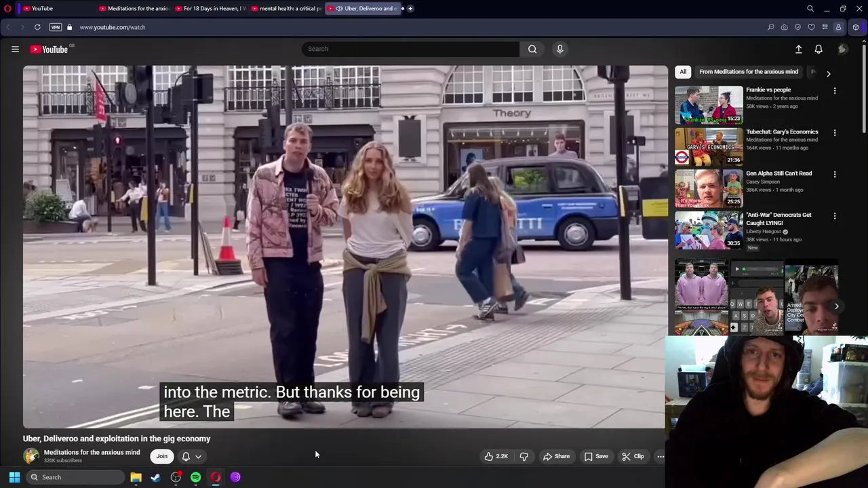Toggle the Opera VPN badge
The image size is (868, 488).
click(56, 27)
